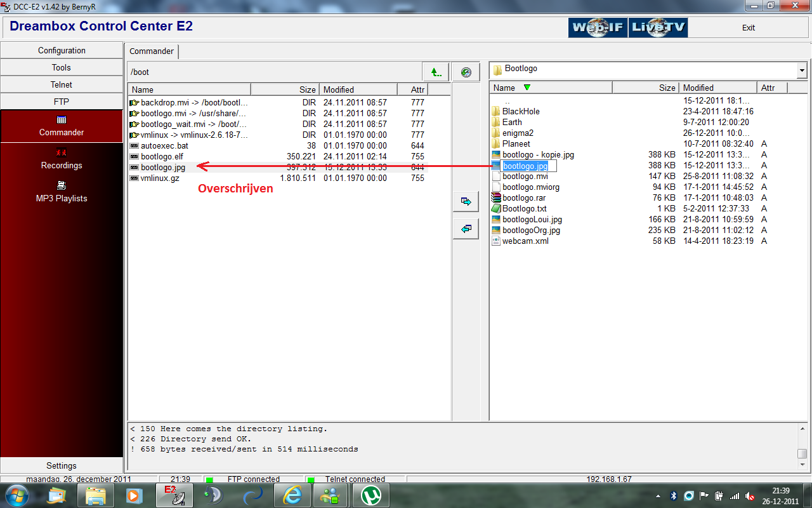The height and width of the screenshot is (508, 812).
Task: Click Bluetooth tray icon
Action: tap(674, 495)
